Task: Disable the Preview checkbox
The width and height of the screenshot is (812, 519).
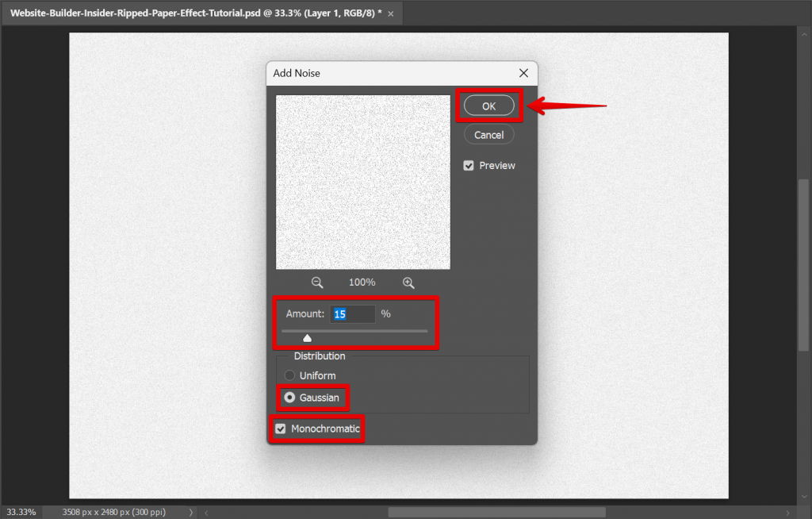Action: 468,165
